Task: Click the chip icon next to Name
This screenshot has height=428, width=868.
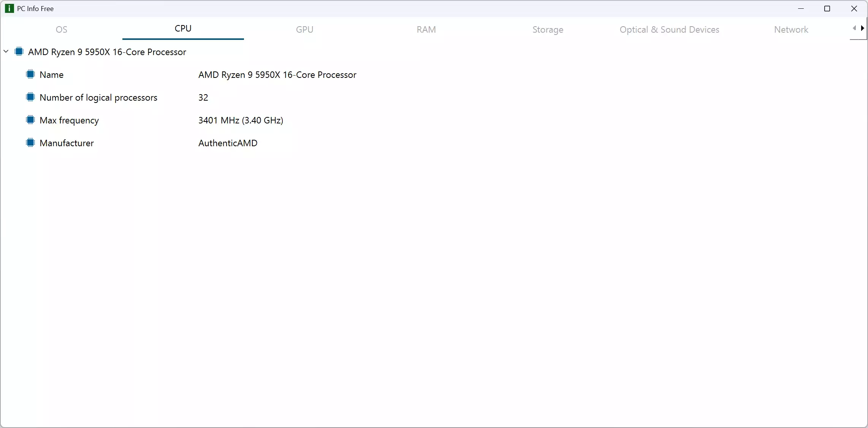Action: 30,74
